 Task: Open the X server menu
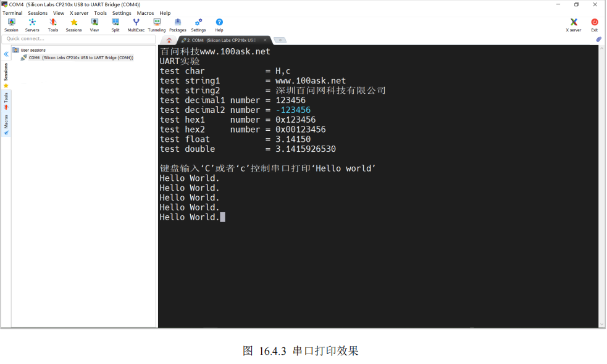pos(79,13)
